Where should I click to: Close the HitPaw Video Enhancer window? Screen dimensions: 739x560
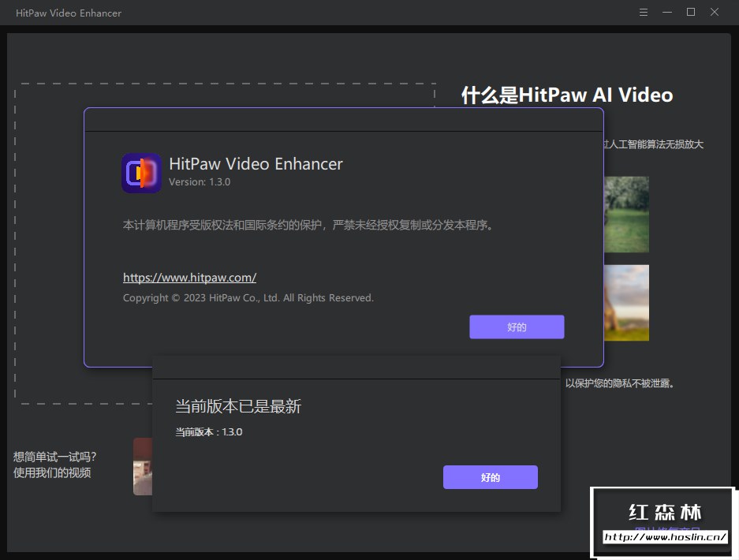pyautogui.click(x=715, y=13)
